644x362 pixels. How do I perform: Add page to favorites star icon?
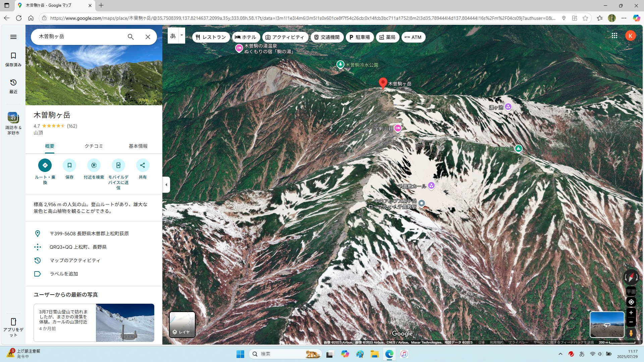[585, 18]
